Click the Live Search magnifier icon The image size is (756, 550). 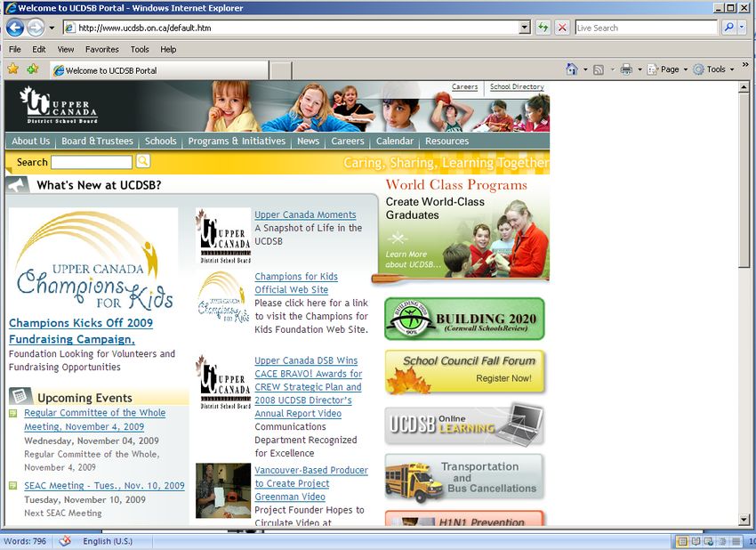[728, 28]
